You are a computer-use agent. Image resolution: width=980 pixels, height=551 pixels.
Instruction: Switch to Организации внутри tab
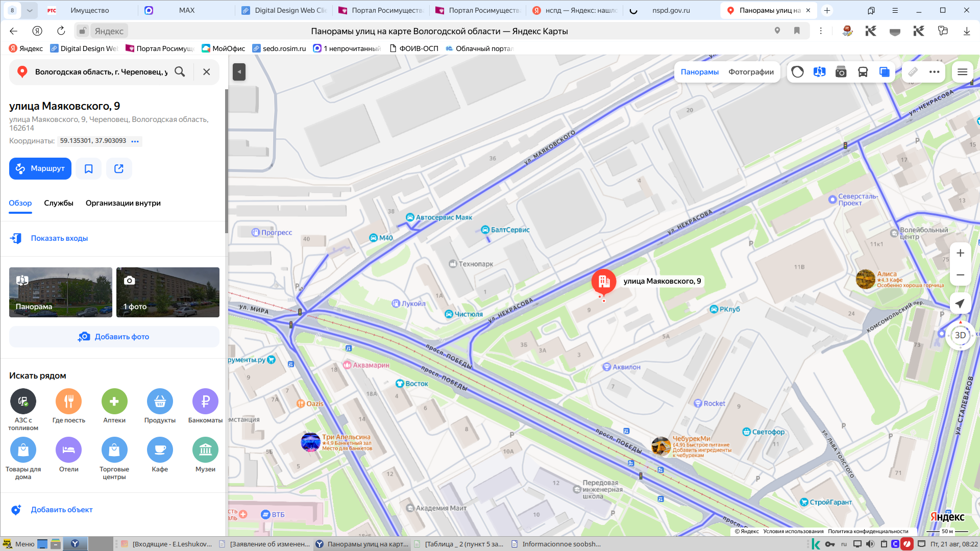pos(123,203)
